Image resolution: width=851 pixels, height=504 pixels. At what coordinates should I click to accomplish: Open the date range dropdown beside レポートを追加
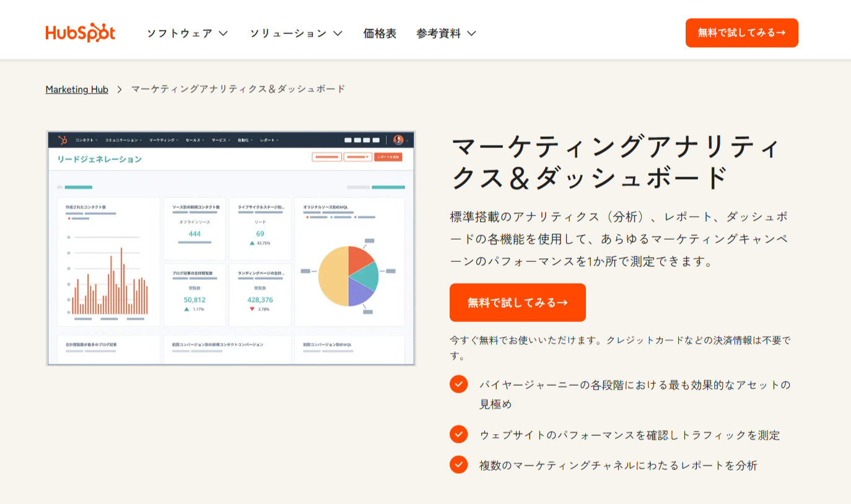click(357, 157)
